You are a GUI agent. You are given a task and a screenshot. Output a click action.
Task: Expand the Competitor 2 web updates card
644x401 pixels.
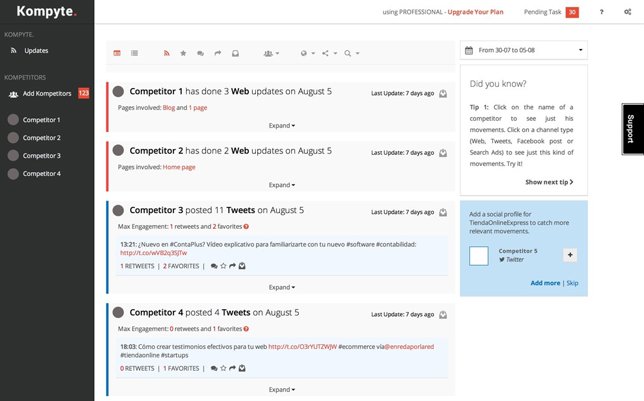[282, 185]
